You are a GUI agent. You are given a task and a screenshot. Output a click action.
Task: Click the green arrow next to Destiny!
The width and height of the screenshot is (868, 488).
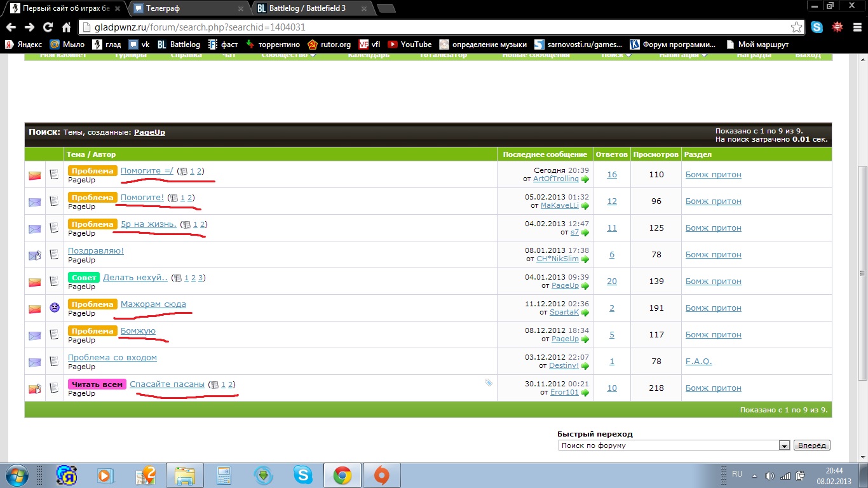click(x=585, y=366)
